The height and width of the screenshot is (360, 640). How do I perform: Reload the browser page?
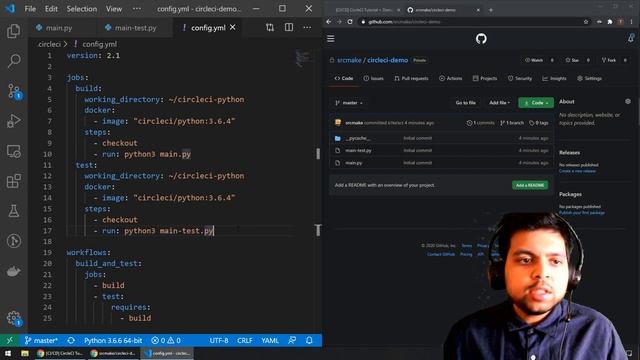350,22
